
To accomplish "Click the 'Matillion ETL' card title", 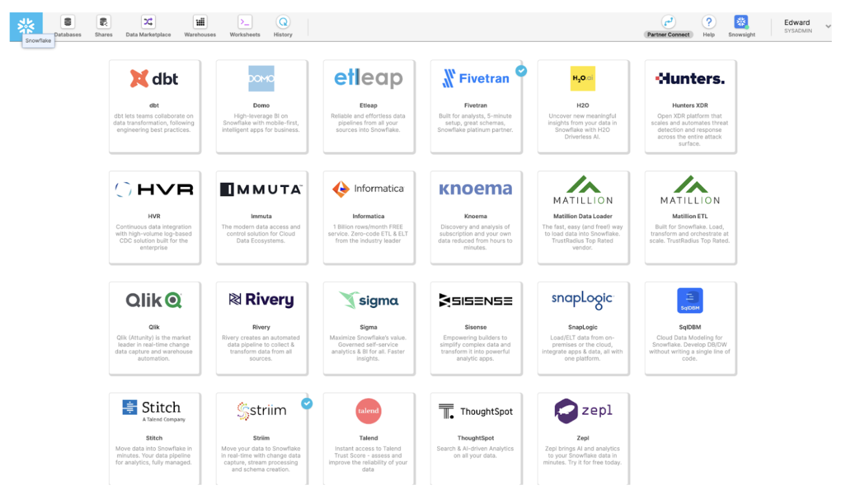I will 690,216.
